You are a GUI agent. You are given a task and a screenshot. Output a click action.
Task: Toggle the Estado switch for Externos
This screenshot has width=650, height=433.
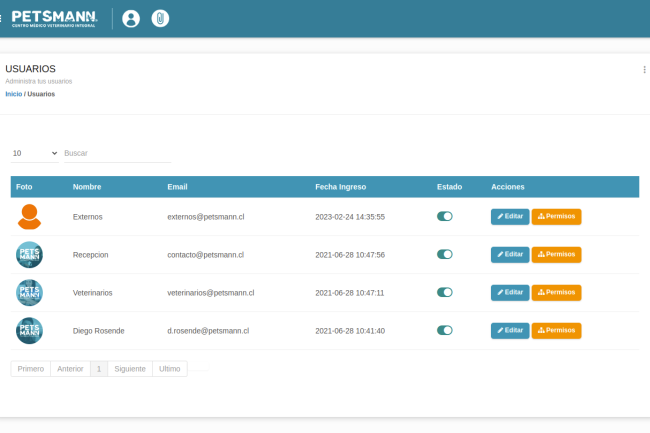[x=445, y=216]
